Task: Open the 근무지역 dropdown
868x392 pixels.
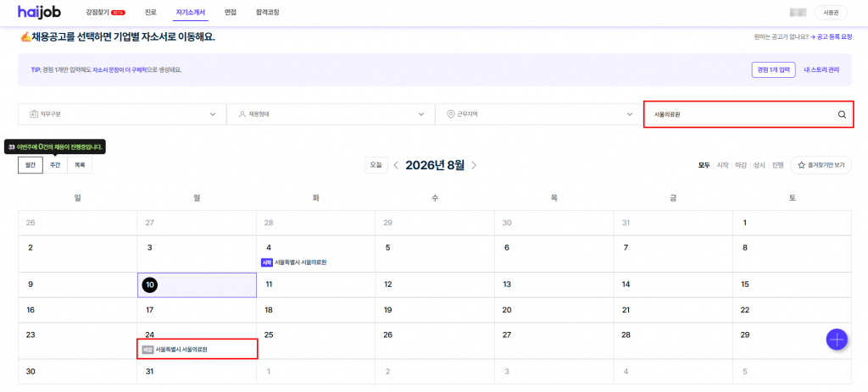Action: (x=538, y=114)
